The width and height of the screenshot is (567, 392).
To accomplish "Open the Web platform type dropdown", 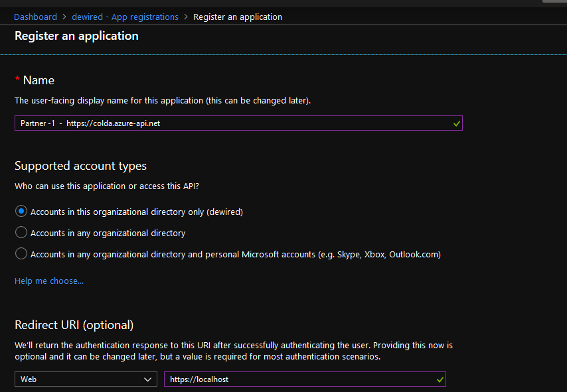I will point(85,379).
